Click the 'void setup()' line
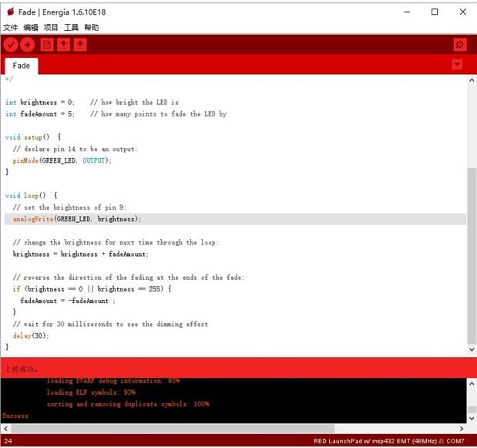Screen dimensions: 477x448 [33, 137]
